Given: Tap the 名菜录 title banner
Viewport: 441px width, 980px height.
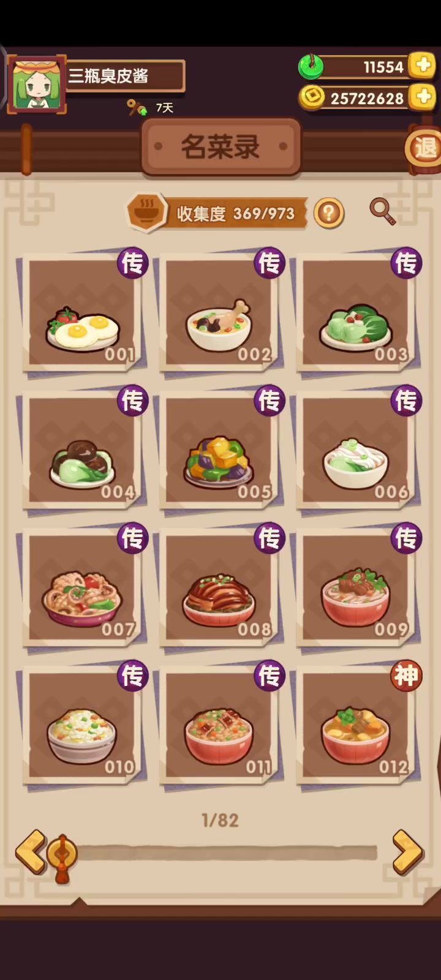Looking at the screenshot, I should click(221, 147).
